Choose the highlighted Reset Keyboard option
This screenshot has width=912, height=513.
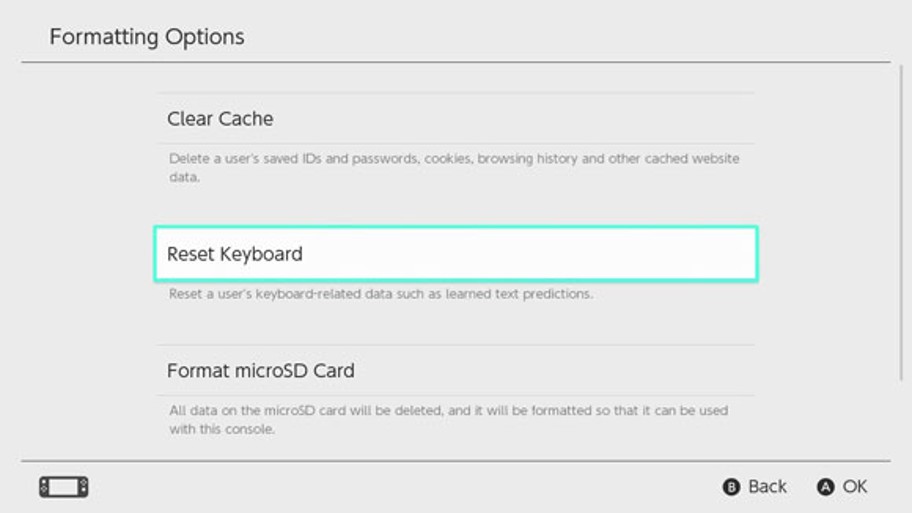pyautogui.click(x=456, y=254)
